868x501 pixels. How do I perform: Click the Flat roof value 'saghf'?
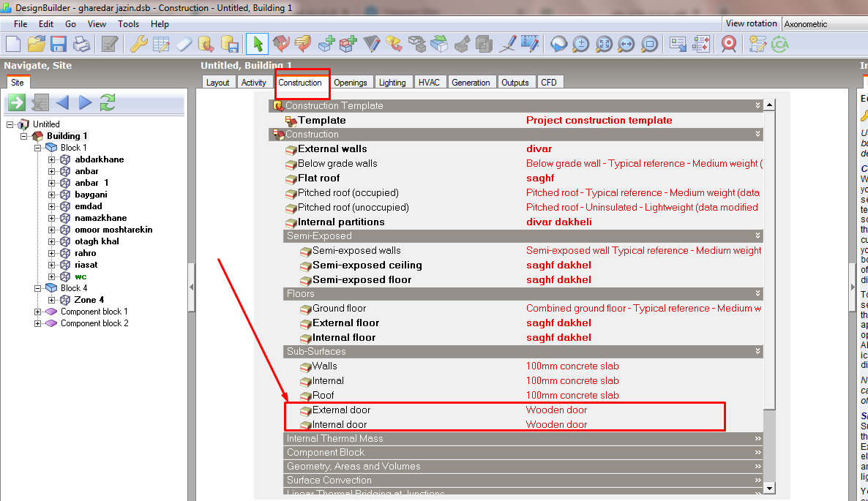coord(540,178)
